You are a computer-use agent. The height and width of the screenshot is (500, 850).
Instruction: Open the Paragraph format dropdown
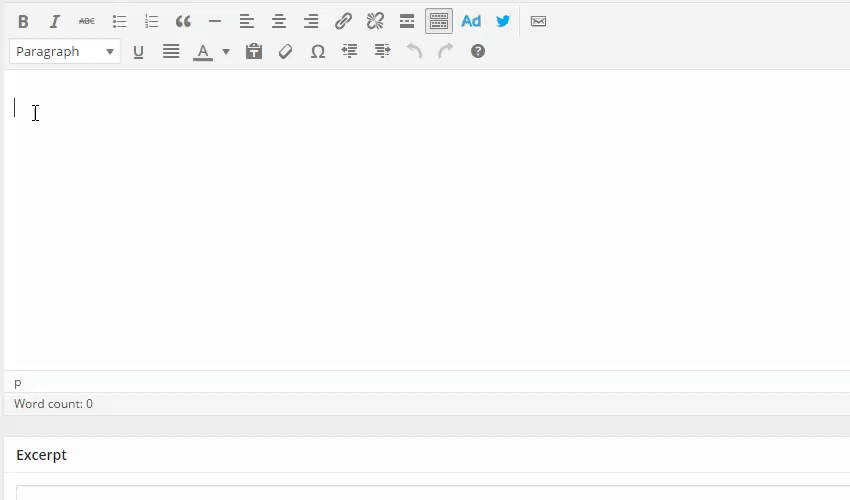click(65, 51)
